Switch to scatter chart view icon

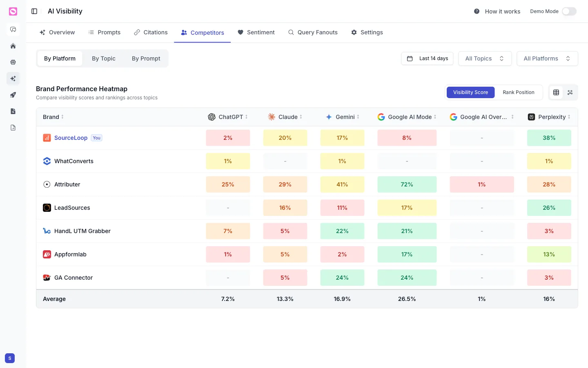point(570,92)
